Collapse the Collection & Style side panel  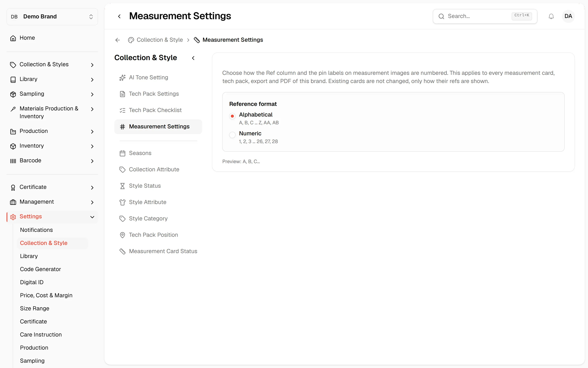tap(193, 58)
